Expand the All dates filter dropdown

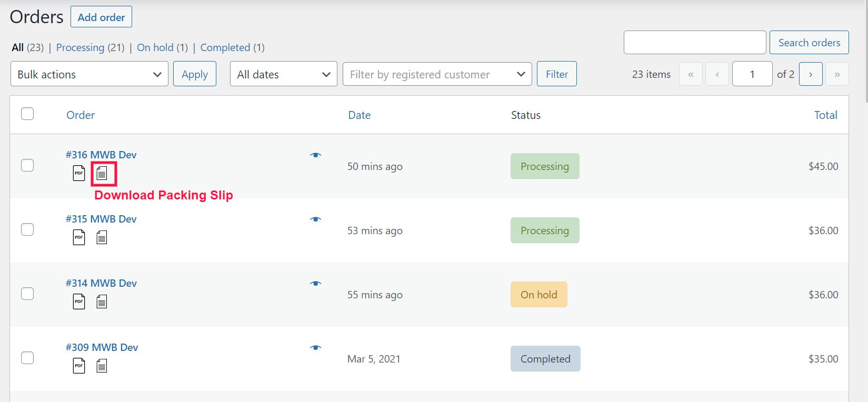[x=283, y=74]
